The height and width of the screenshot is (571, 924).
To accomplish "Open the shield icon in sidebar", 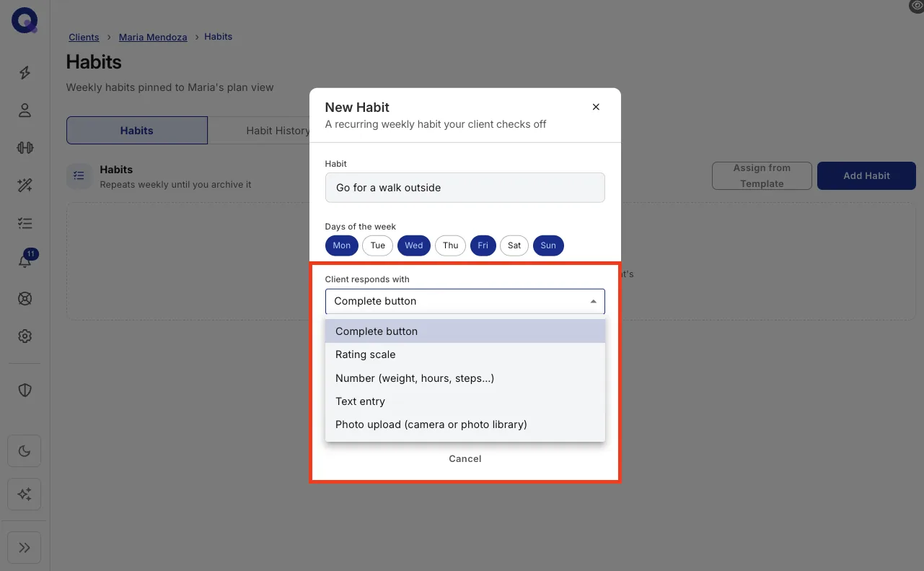I will [25, 390].
